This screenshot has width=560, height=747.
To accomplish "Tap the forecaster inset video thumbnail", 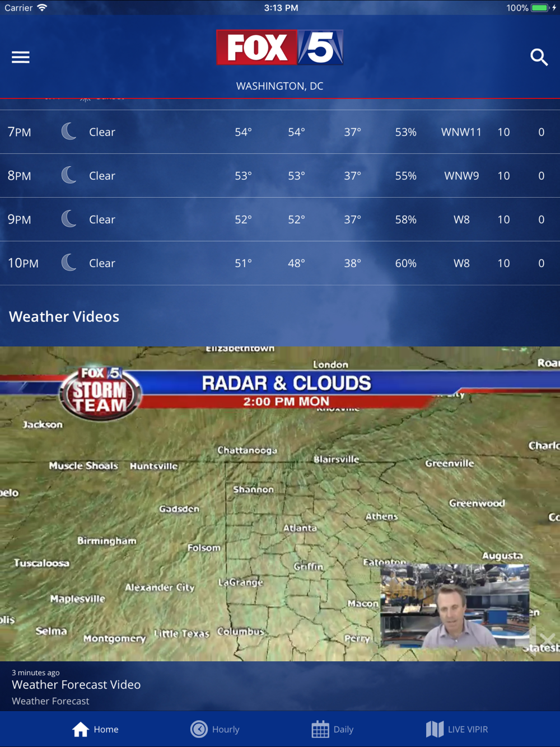I will tap(455, 606).
